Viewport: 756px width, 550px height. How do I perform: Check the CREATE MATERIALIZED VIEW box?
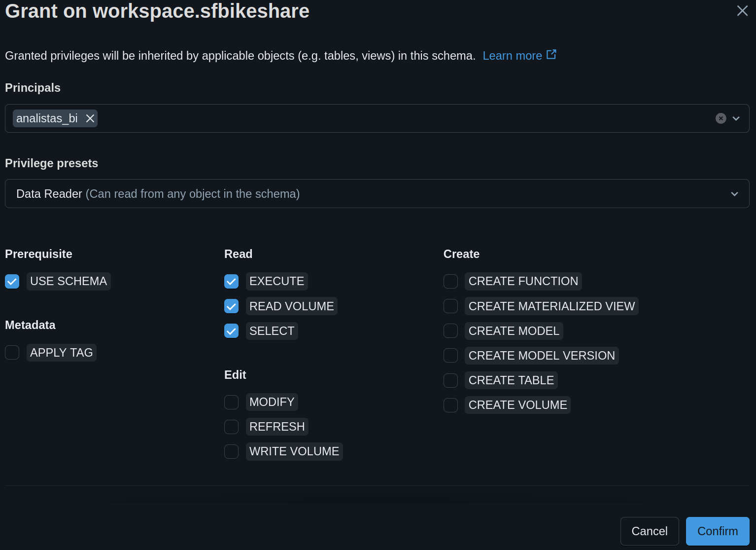pos(450,306)
